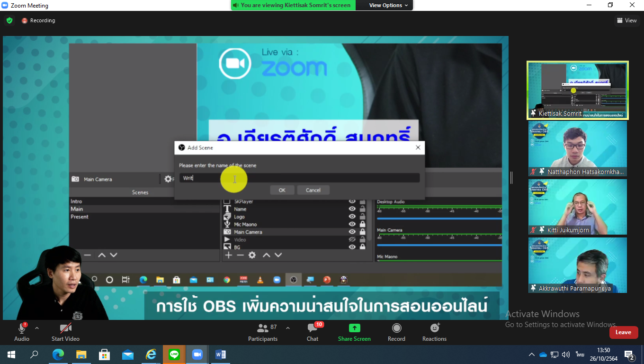Viewport: 644px width, 364px height.
Task: Select Akkrawuthi Paramapuneya's video thumbnail
Action: (x=578, y=265)
